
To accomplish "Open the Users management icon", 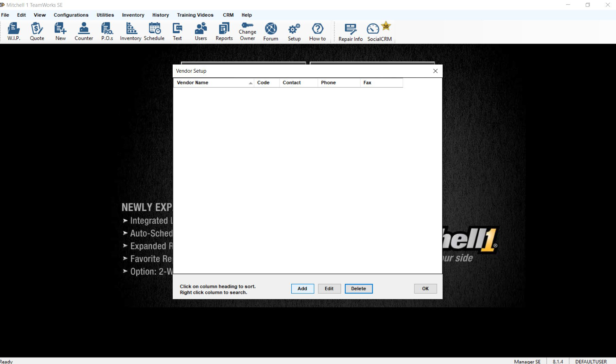I will click(x=201, y=31).
